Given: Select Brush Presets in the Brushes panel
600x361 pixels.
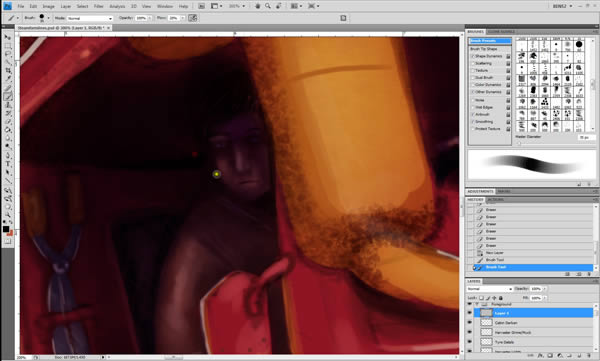Looking at the screenshot, I should click(490, 41).
